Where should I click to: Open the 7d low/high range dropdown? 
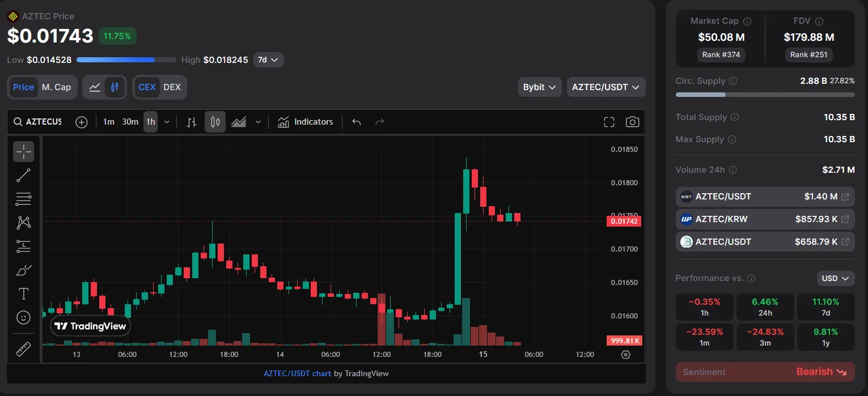tap(268, 59)
